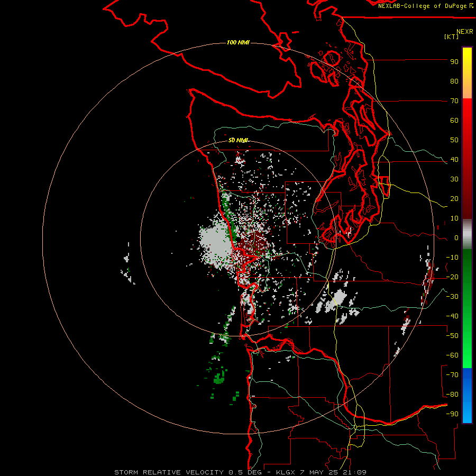This screenshot has width=476, height=476.
Task: Click the -80 value on the velocity scale
Action: tap(452, 395)
